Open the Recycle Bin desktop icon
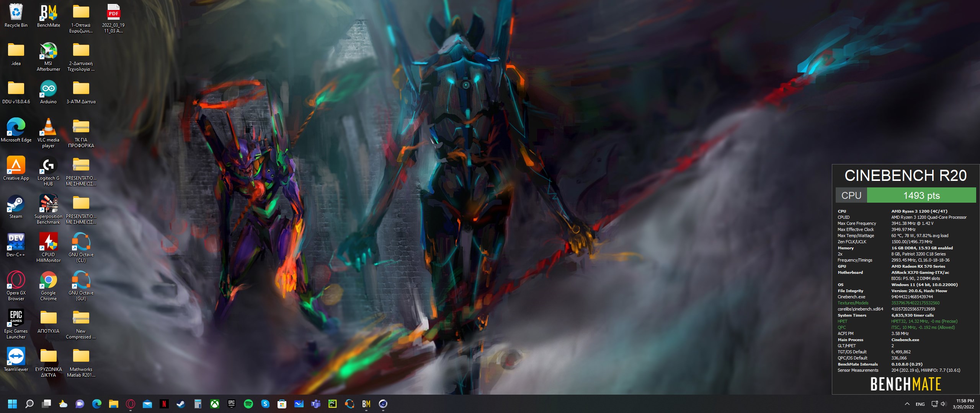This screenshot has width=980, height=413. pyautogui.click(x=16, y=15)
